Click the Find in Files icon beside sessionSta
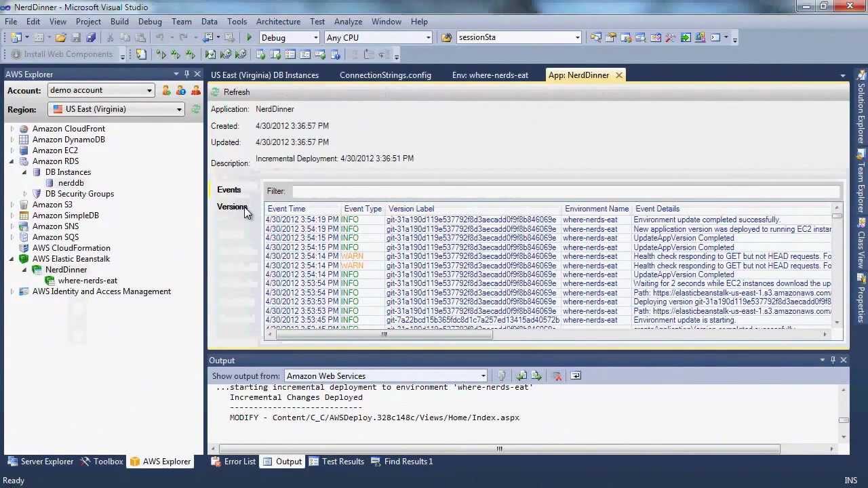The width and height of the screenshot is (868, 488). [446, 38]
